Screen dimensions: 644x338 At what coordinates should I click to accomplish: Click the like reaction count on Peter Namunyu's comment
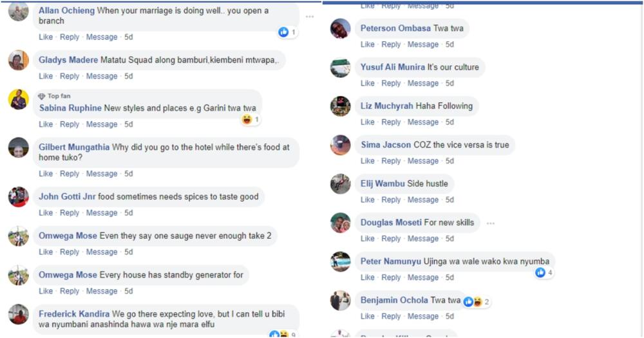544,272
